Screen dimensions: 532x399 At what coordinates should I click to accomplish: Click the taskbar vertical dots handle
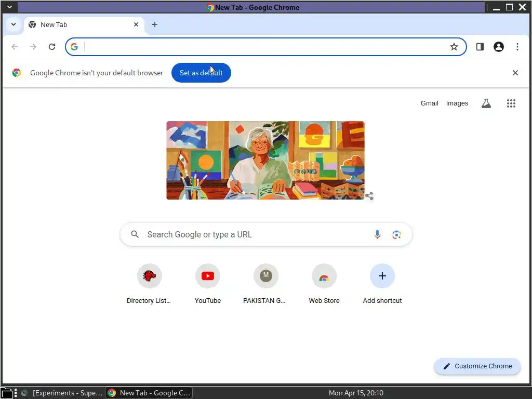coord(16,393)
